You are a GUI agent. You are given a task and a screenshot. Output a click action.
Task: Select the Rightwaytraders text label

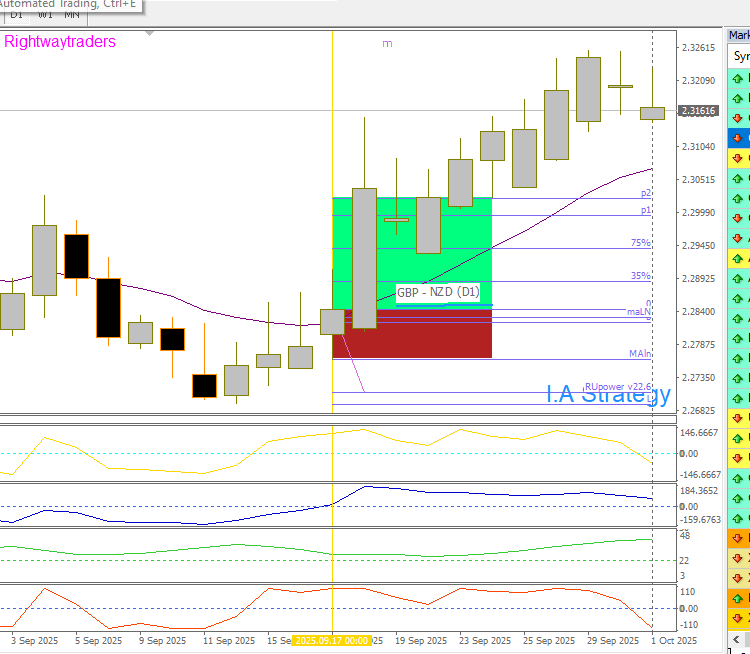[60, 42]
